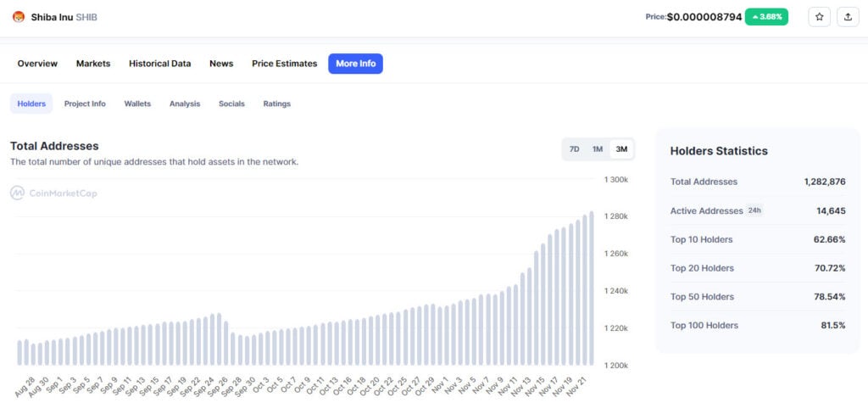Image resolution: width=868 pixels, height=403 pixels.
Task: Switch to the Markets tab
Action: click(93, 64)
